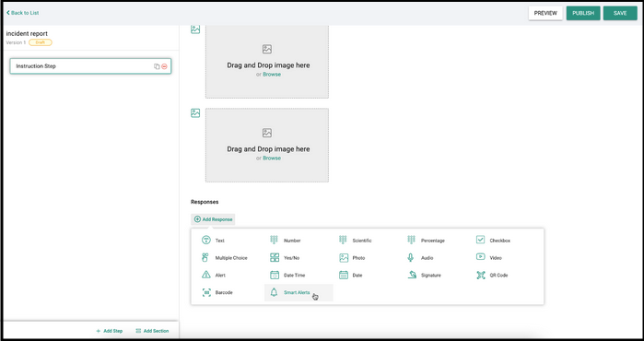Image resolution: width=644 pixels, height=341 pixels.
Task: Click the Version 1 label
Action: pyautogui.click(x=16, y=42)
